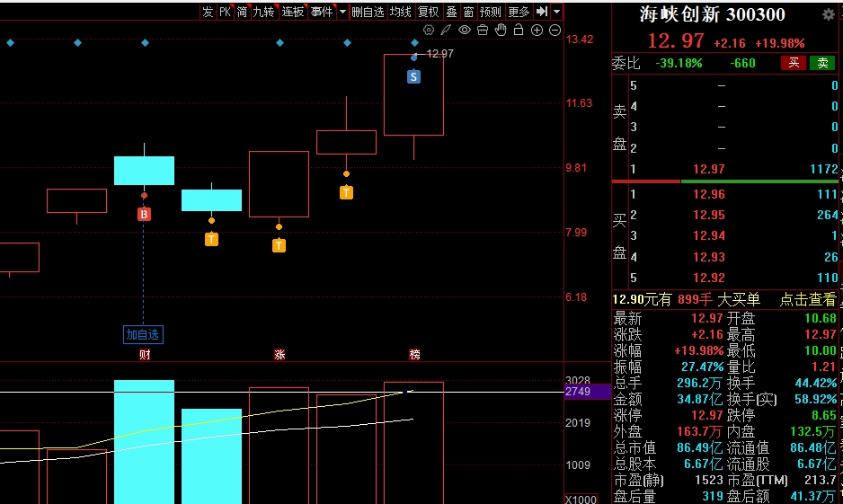The height and width of the screenshot is (504, 843).
Task: Click the 点击查看 link
Action: point(808,299)
